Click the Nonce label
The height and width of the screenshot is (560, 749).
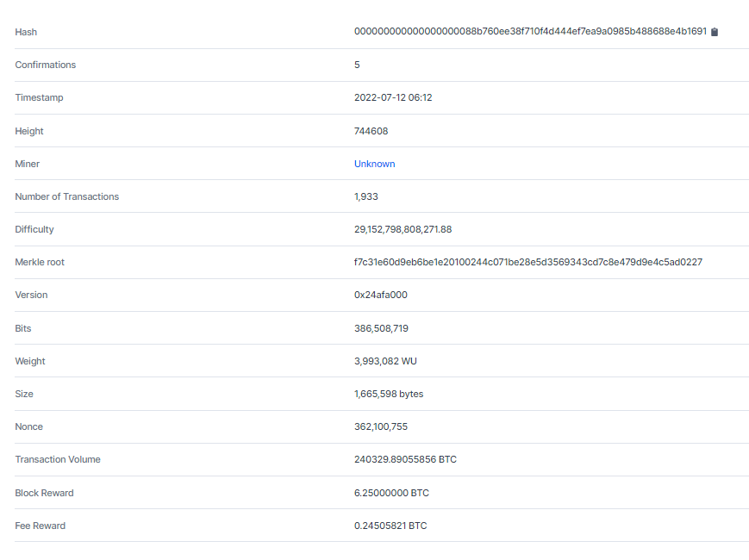tap(28, 426)
